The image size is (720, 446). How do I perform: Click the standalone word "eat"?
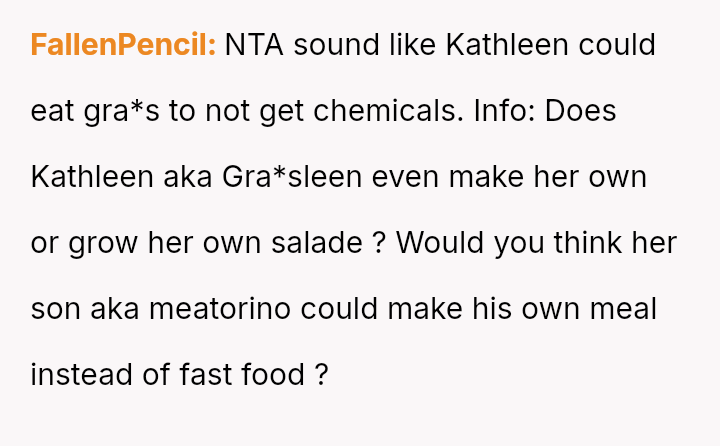coord(53,111)
